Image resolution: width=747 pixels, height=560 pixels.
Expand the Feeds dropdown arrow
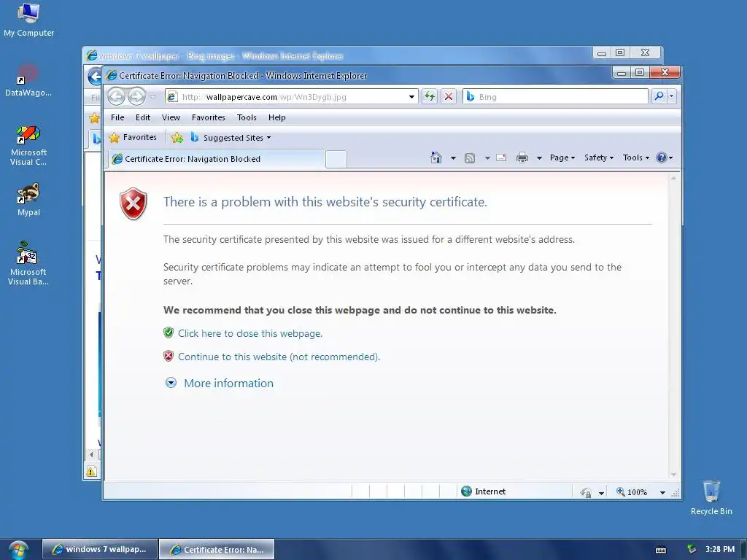[487, 158]
